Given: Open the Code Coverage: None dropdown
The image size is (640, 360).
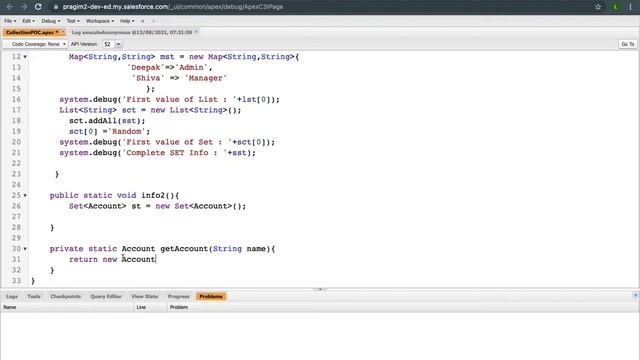Looking at the screenshot, I should 35,44.
